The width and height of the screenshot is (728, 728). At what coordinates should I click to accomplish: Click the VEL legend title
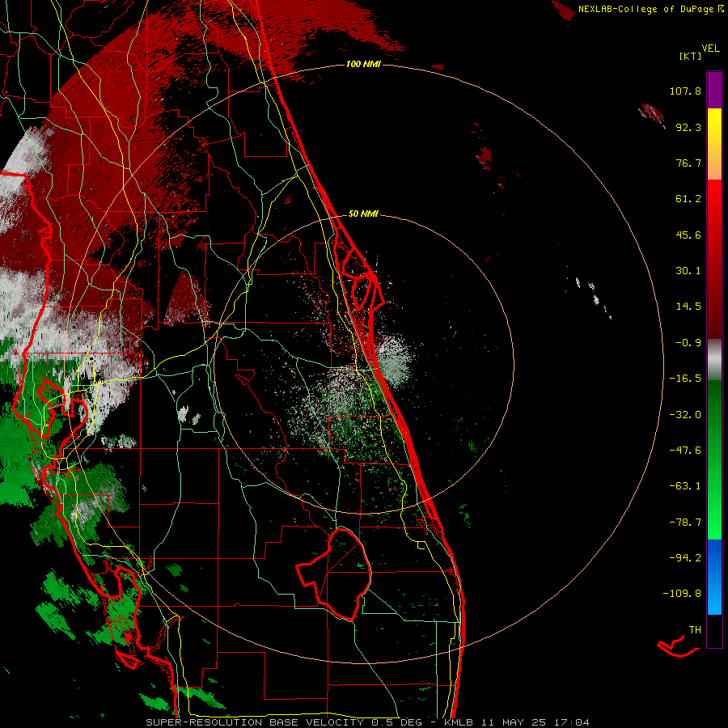click(710, 48)
